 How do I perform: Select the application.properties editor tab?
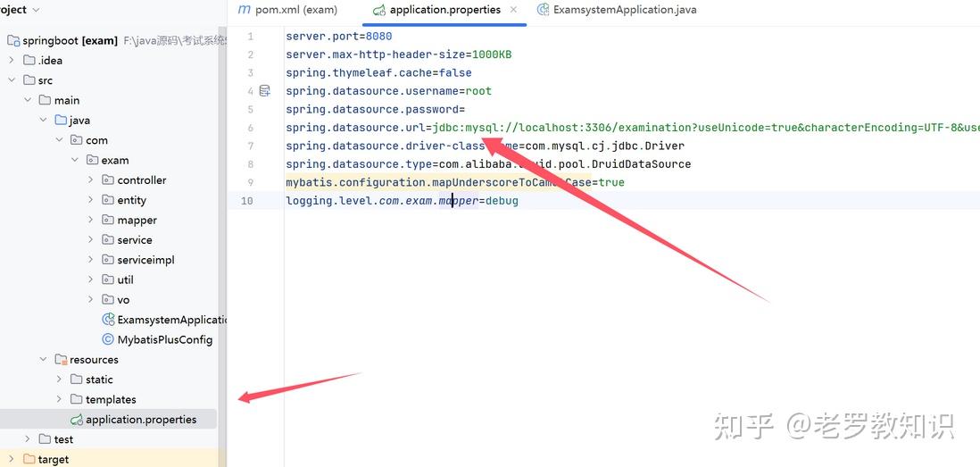(444, 10)
